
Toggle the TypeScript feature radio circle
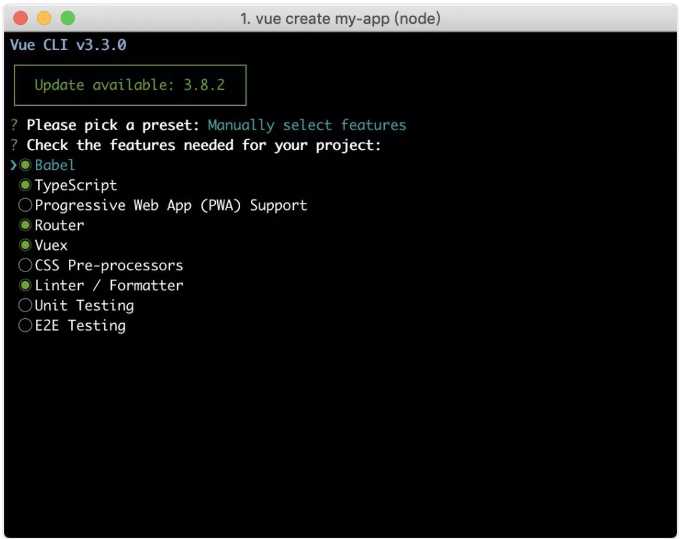25,185
